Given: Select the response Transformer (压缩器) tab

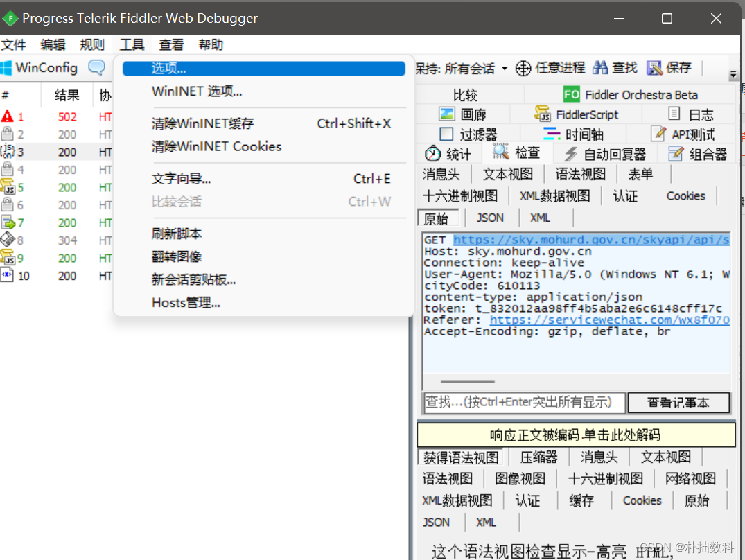Looking at the screenshot, I should point(538,457).
